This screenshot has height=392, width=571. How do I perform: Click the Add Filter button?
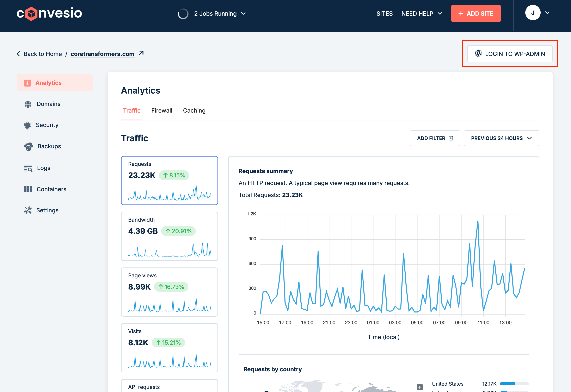click(x=435, y=138)
